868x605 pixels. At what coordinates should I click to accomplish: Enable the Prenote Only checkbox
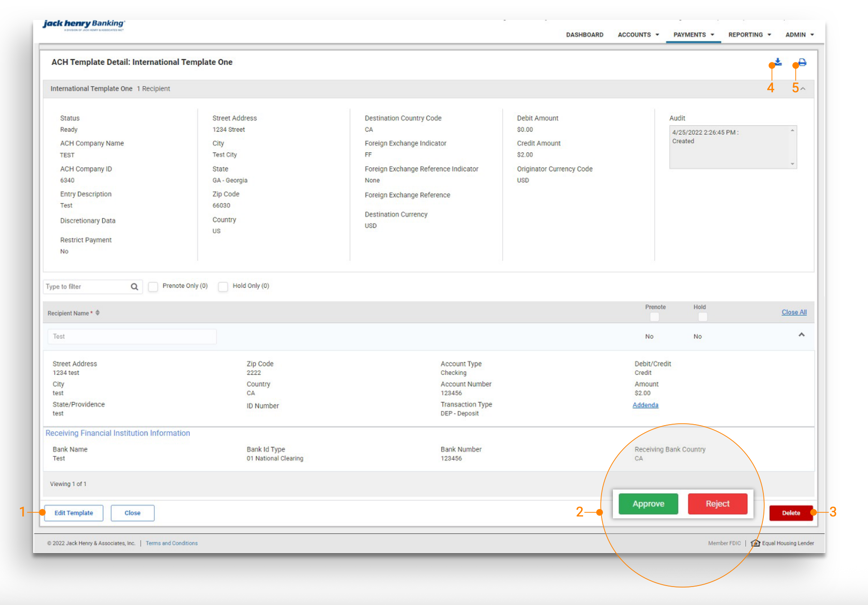coord(153,287)
